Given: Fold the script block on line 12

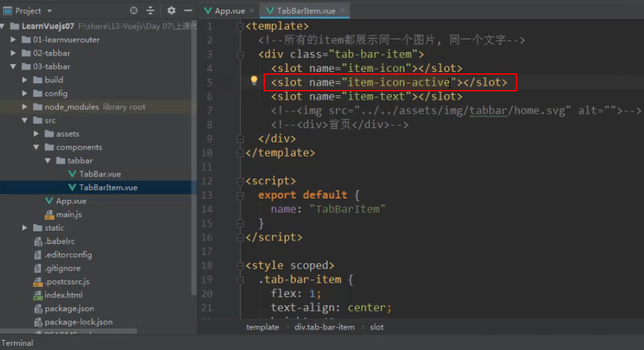Looking at the screenshot, I should pos(240,181).
